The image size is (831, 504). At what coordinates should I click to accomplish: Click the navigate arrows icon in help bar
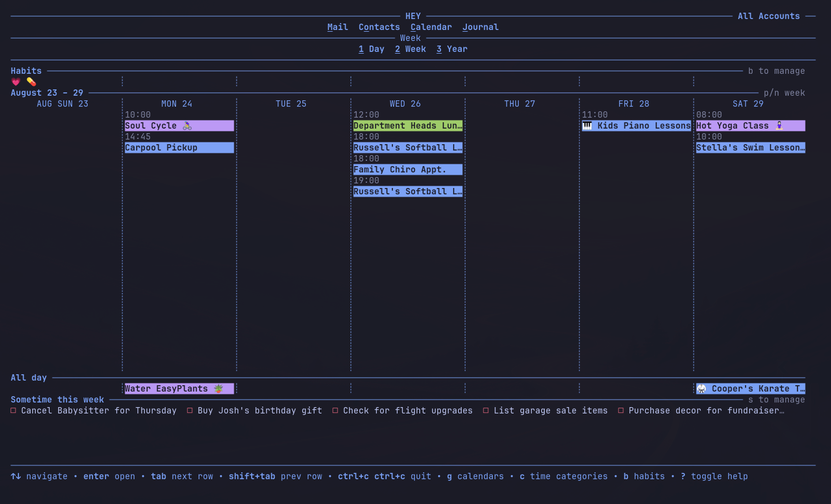[16, 476]
